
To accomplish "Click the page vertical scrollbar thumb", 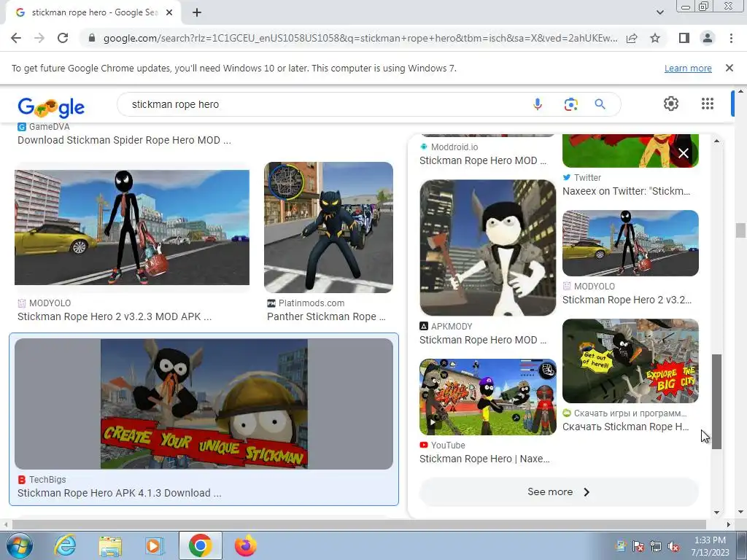I will pyautogui.click(x=740, y=230).
